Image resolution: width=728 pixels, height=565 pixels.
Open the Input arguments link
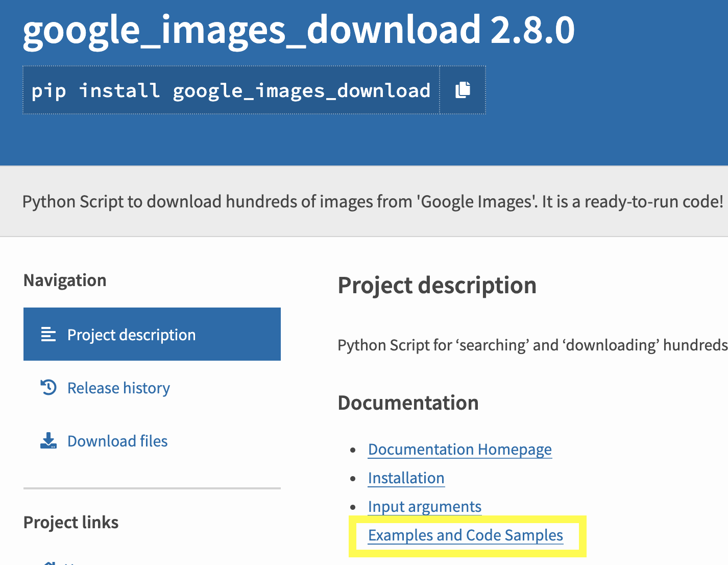[x=425, y=506]
